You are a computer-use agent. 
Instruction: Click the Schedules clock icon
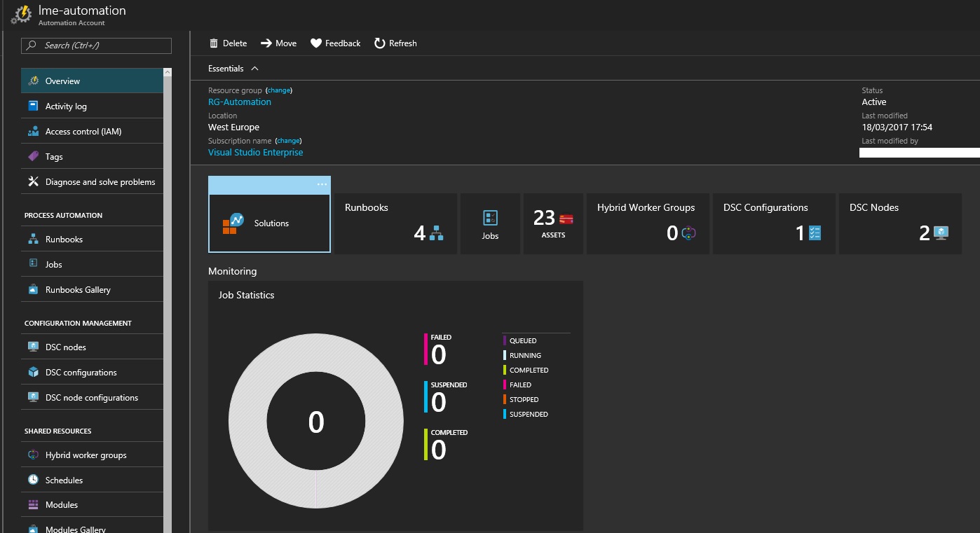pyautogui.click(x=33, y=480)
